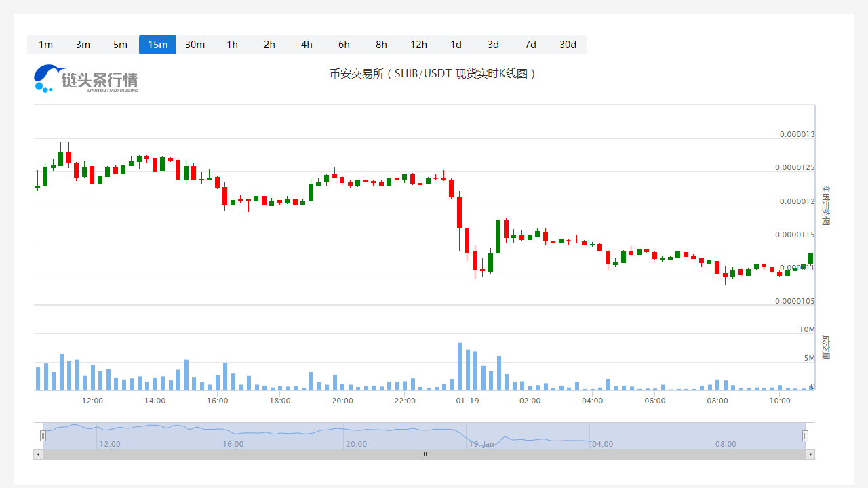Click the tallest volume bar near 01-19
This screenshot has width=868, height=488.
pos(460,366)
